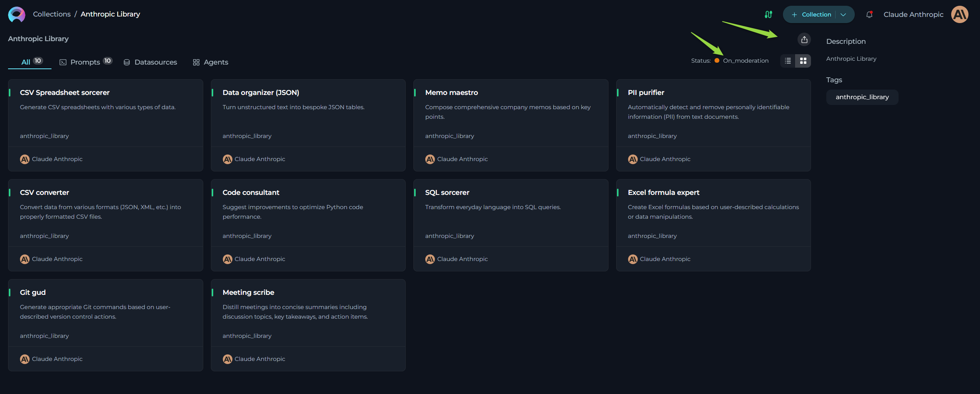Expand the Collection button dropdown arrow

click(843, 15)
